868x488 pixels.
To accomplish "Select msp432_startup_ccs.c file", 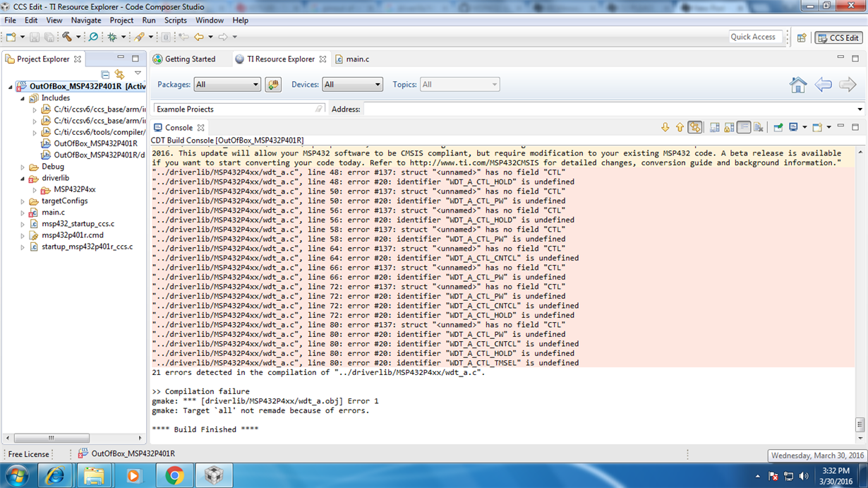I will (78, 224).
